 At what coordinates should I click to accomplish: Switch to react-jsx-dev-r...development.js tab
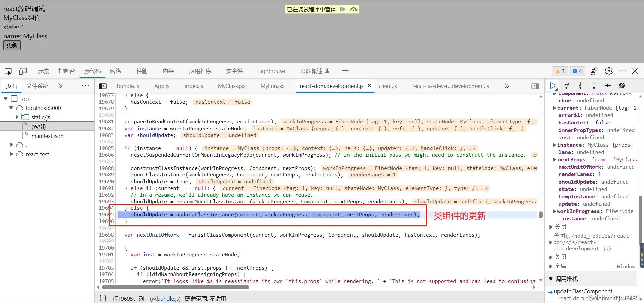450,86
